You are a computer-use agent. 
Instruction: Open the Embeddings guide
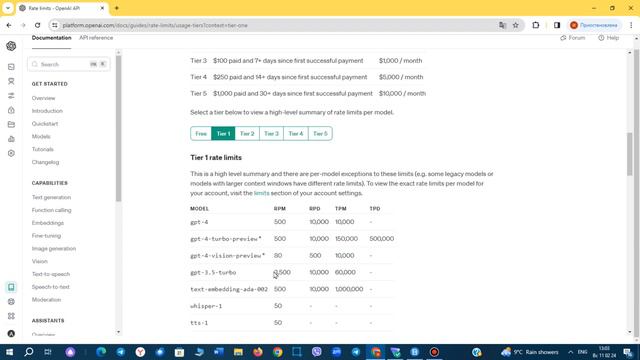coord(48,223)
